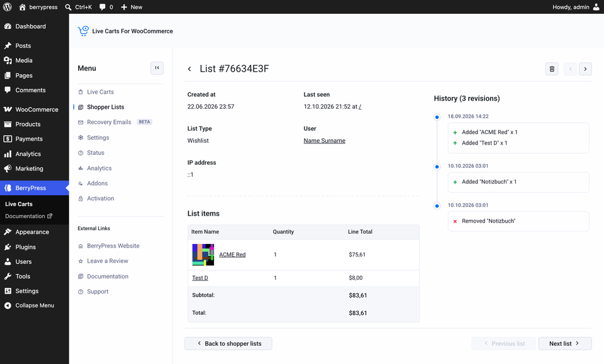Click disabled previous arrow at top
604x364 pixels.
570,69
